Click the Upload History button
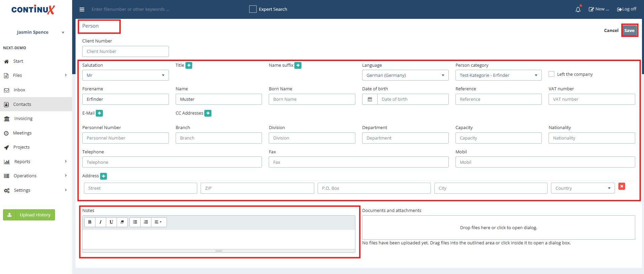The image size is (644, 274). tap(29, 215)
